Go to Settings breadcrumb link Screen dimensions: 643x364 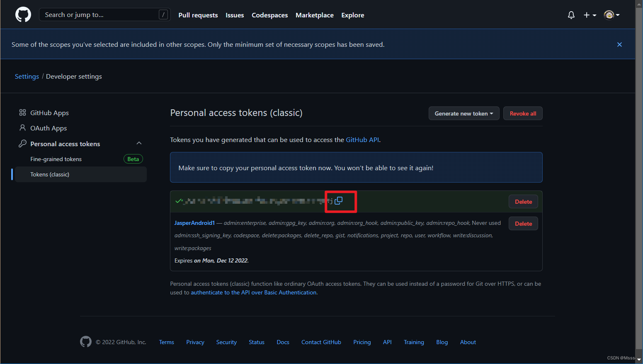click(27, 76)
